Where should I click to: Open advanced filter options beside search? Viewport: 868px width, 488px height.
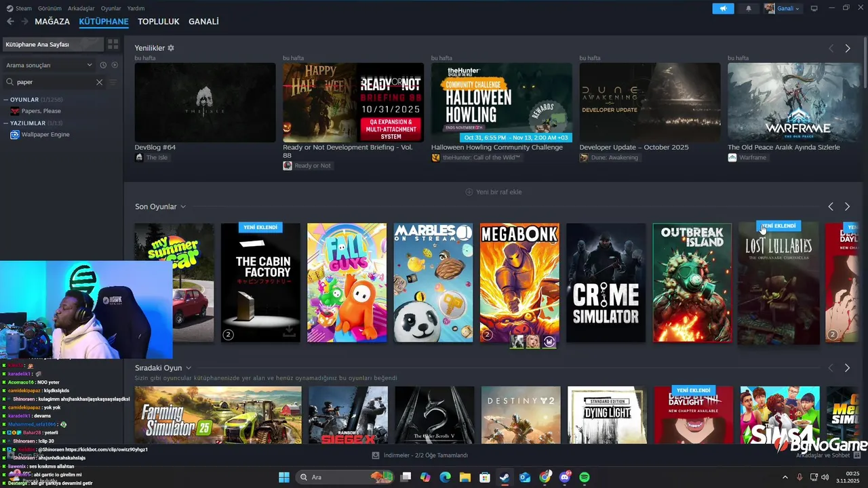pos(113,82)
